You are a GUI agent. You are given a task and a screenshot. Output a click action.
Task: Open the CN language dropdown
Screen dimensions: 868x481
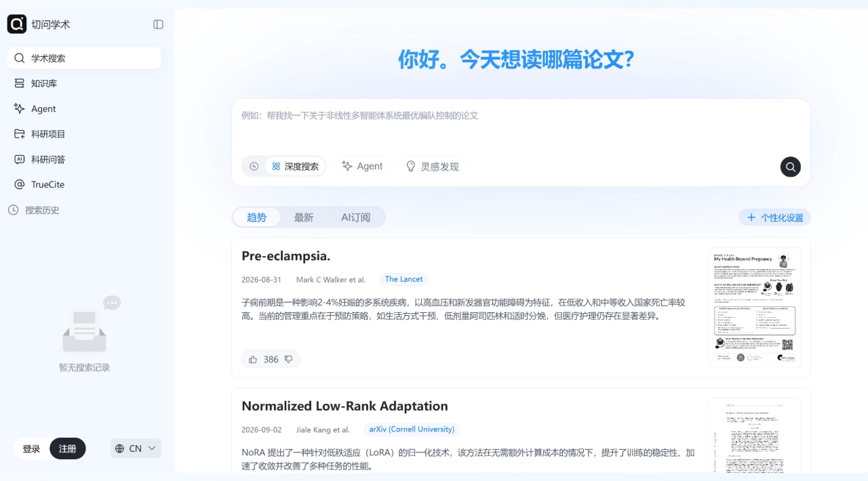pos(136,448)
